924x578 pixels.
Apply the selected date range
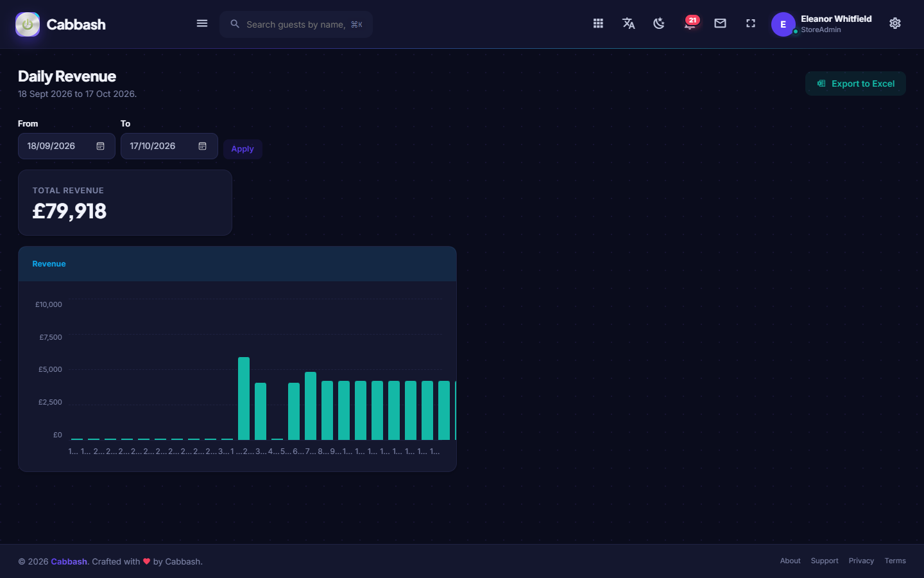pyautogui.click(x=243, y=149)
